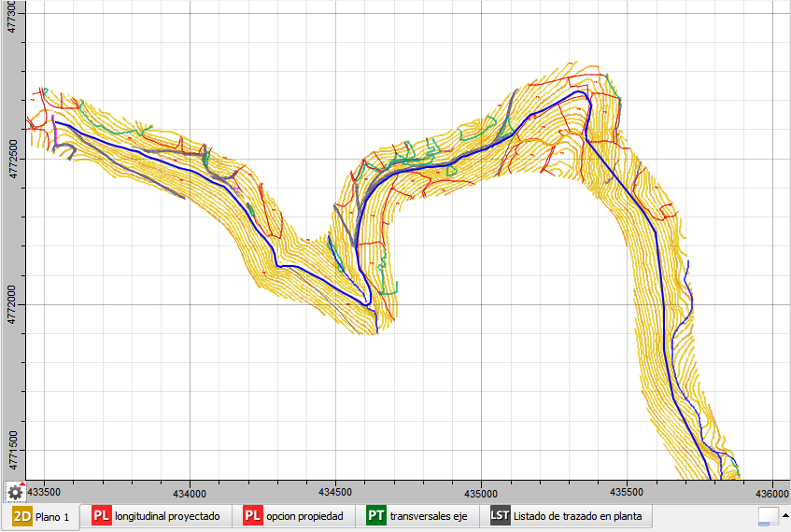
Task: Activate the 'Plano 1' tab label
Action: tap(52, 516)
